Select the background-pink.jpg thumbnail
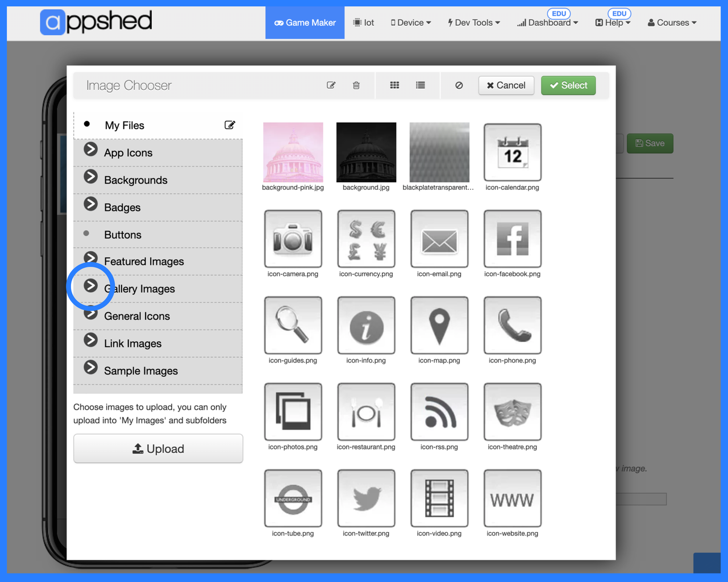Screen dimensions: 728x582 [x=293, y=152]
